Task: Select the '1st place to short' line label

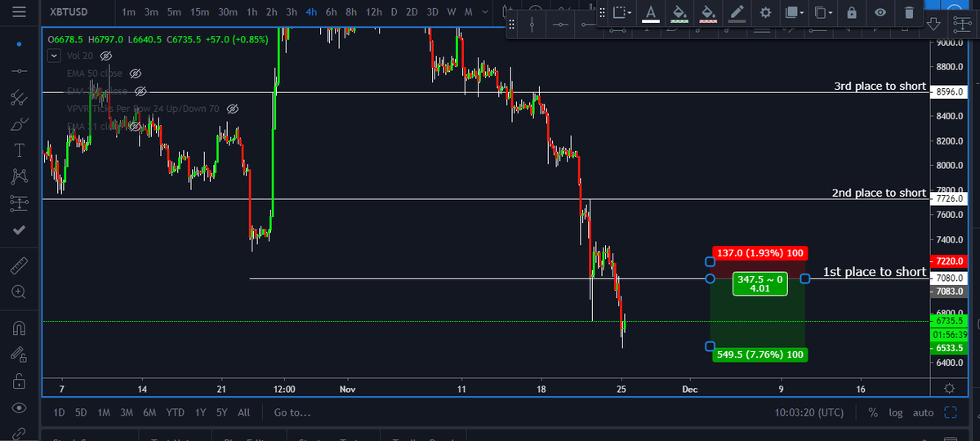Action: (875, 272)
